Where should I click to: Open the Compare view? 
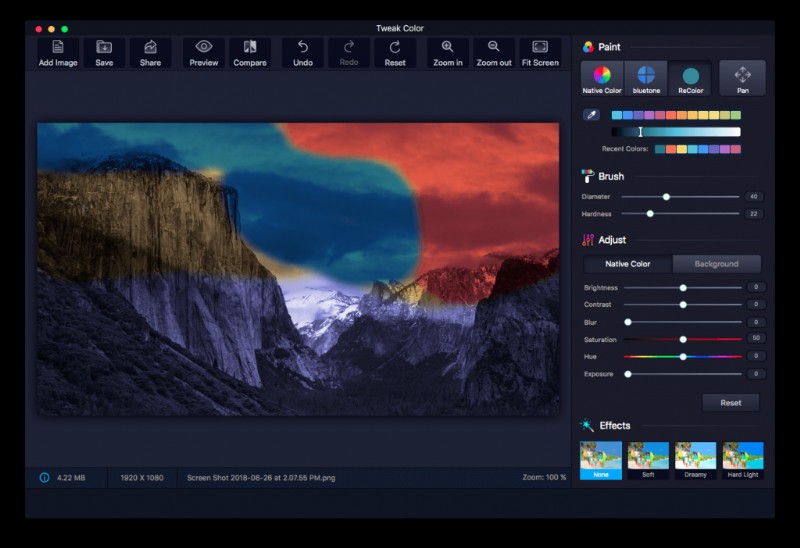250,53
